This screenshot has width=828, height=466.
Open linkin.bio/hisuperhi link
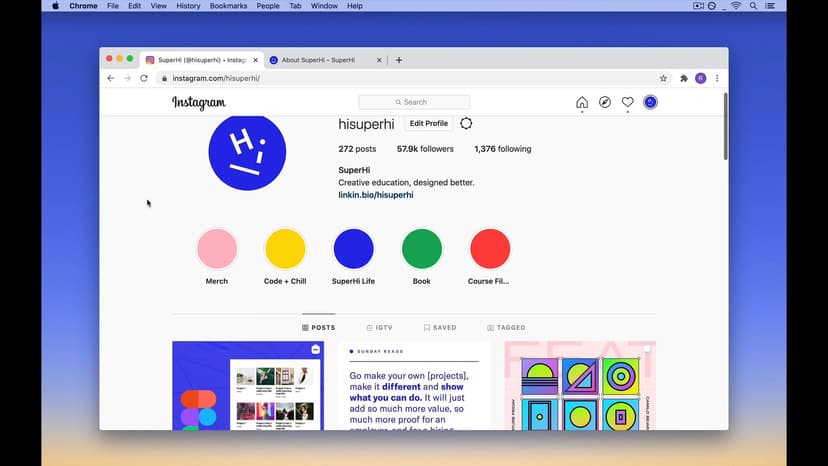(x=376, y=195)
